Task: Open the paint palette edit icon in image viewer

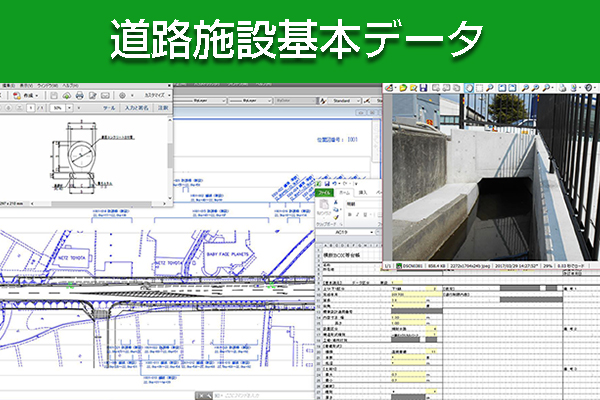Action: point(390,88)
